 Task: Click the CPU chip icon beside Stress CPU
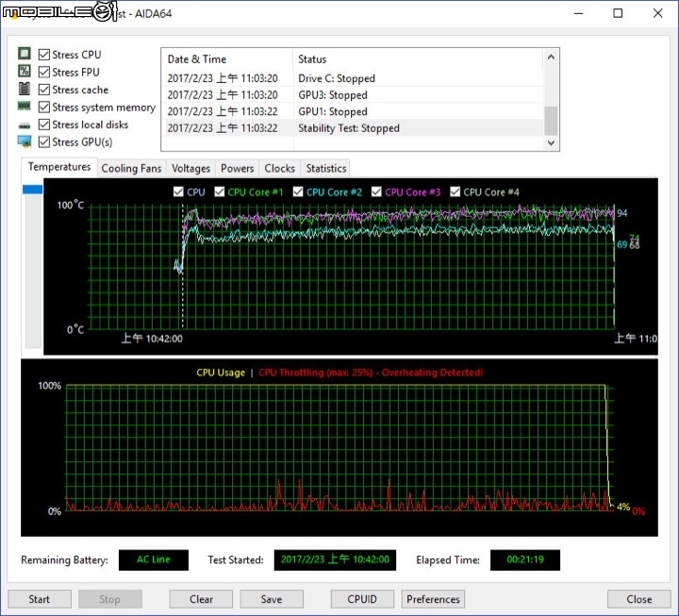25,53
